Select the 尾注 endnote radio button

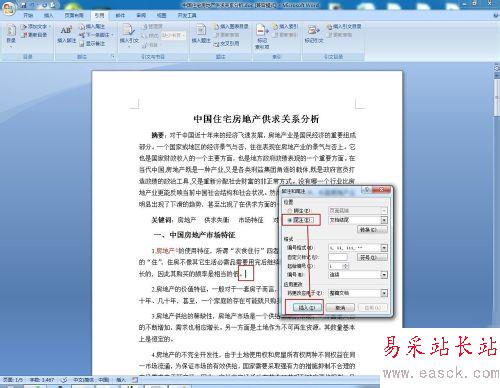pyautogui.click(x=289, y=220)
